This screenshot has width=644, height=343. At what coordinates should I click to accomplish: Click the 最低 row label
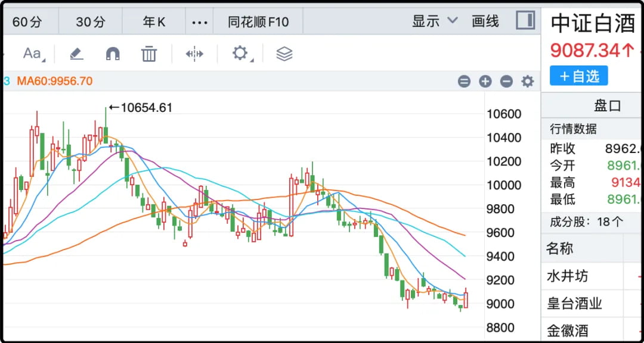point(563,200)
